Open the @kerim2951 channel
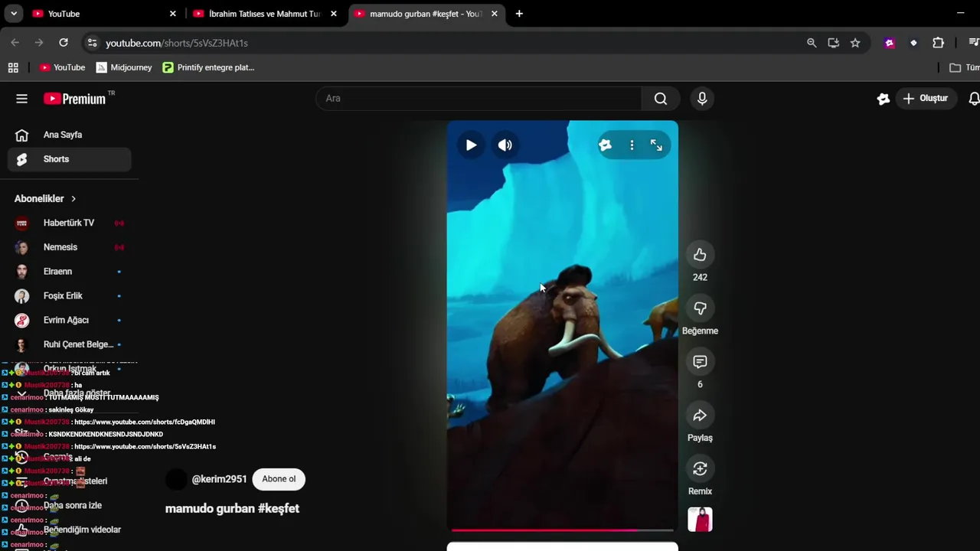Screen dimensions: 980x551 coord(219,479)
